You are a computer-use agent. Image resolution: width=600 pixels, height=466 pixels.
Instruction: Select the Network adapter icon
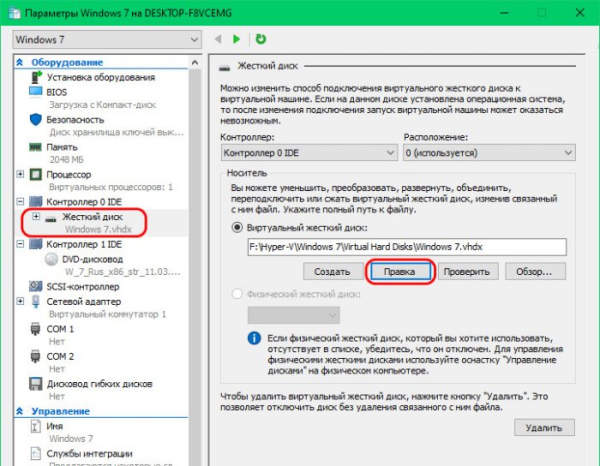pos(35,299)
